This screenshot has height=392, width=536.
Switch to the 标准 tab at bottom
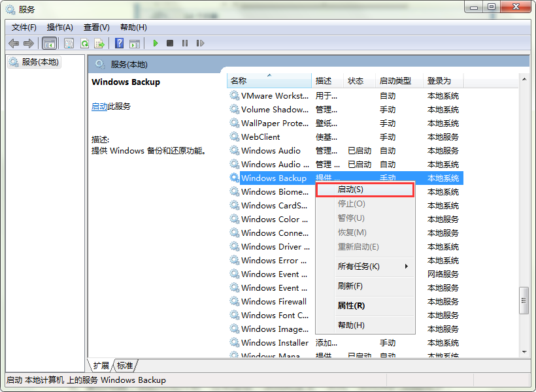click(125, 365)
